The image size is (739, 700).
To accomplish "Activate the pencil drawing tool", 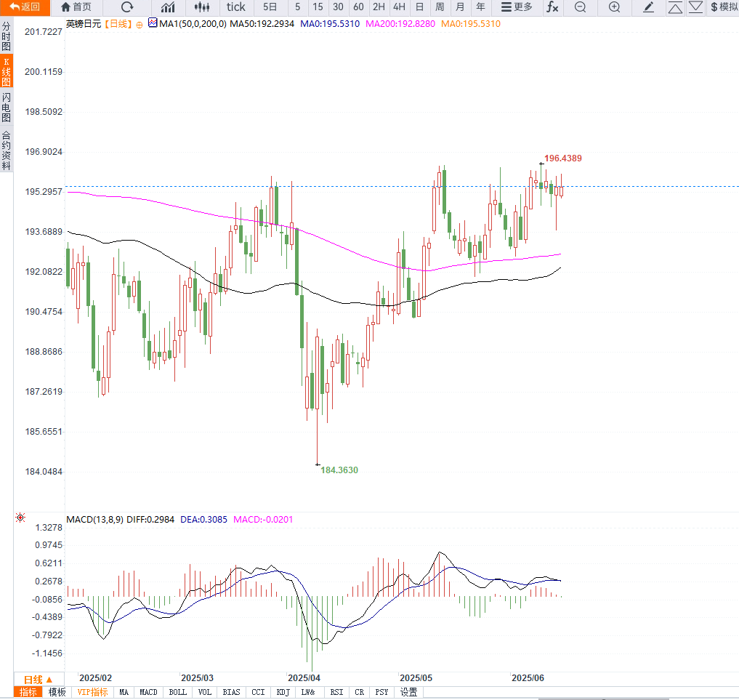I will [649, 7].
